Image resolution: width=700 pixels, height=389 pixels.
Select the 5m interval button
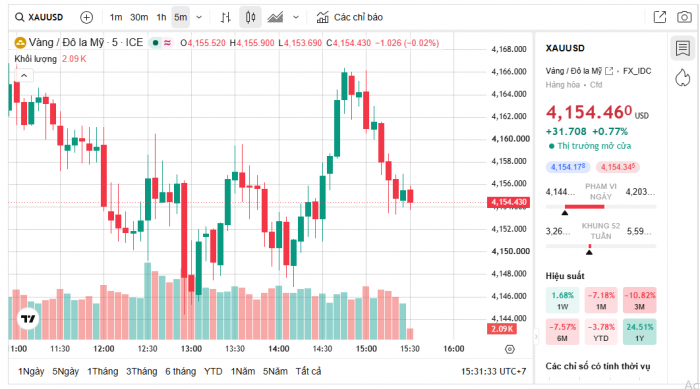click(181, 17)
